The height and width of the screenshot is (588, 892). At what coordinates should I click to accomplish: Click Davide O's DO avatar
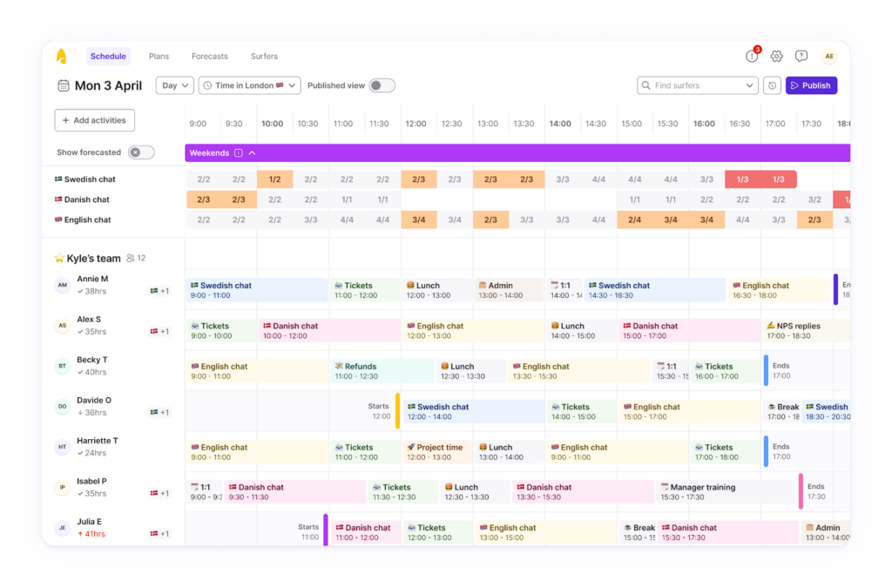tap(63, 406)
